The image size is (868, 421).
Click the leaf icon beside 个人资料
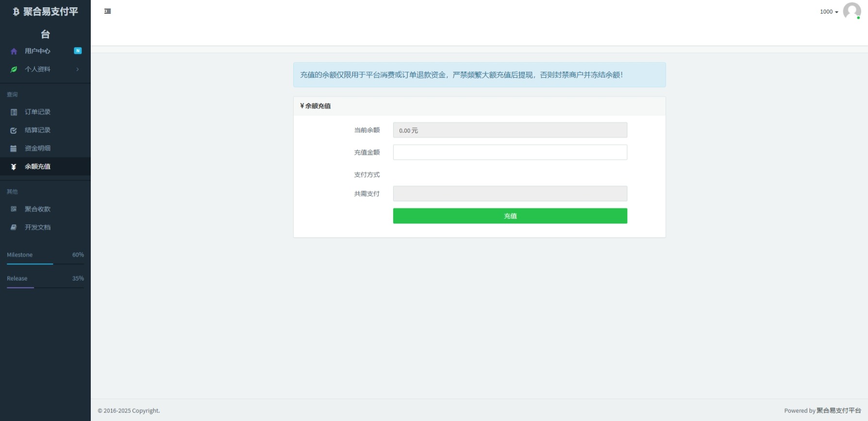pyautogui.click(x=14, y=69)
